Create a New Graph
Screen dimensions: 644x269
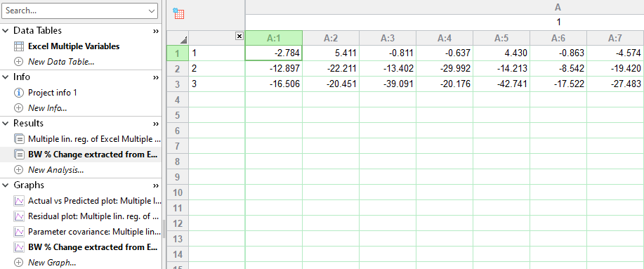52,263
